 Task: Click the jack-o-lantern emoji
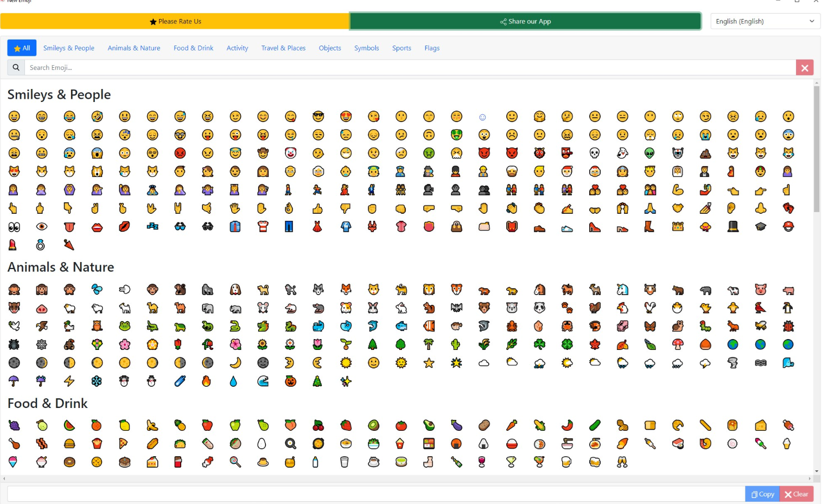pos(291,381)
